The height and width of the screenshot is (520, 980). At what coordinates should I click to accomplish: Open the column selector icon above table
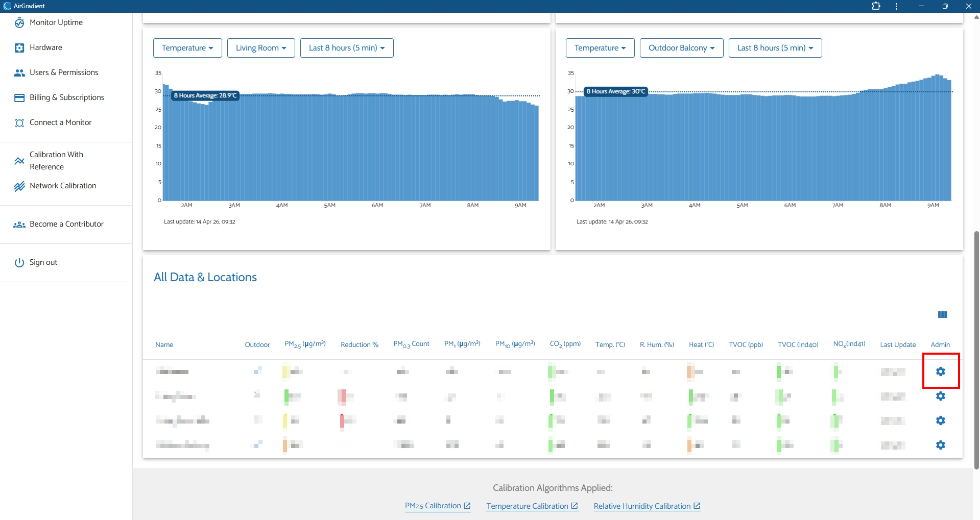pos(942,315)
